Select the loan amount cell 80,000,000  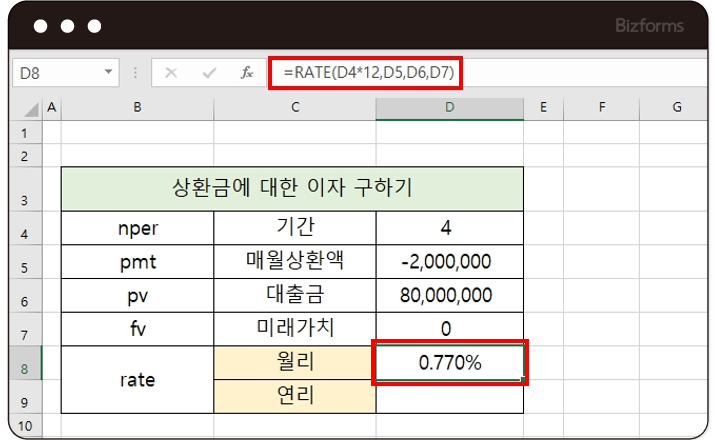[450, 294]
